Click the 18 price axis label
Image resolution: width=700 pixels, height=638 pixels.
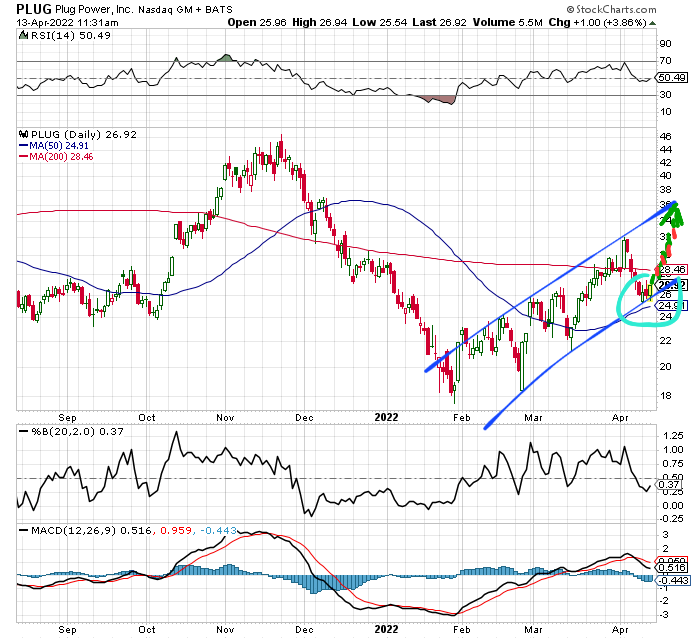665,396
